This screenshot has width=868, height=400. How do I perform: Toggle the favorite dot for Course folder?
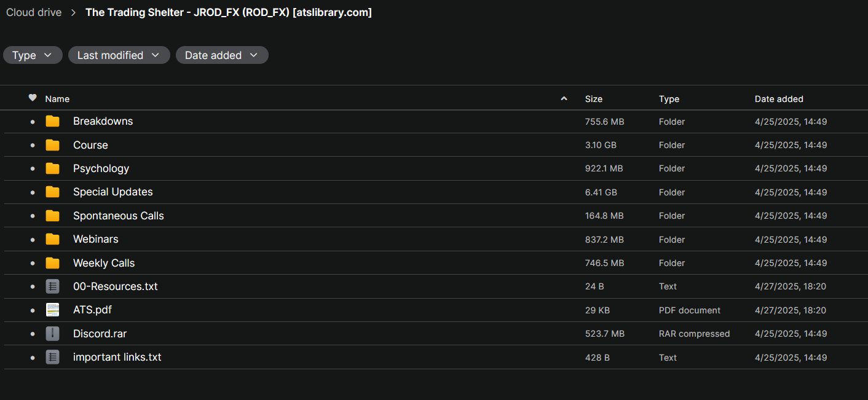[x=33, y=146]
